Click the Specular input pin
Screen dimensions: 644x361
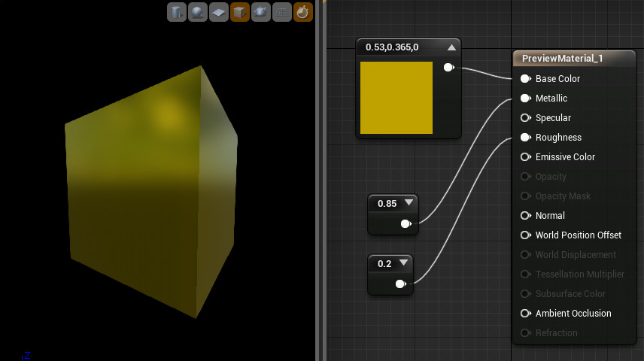point(526,118)
